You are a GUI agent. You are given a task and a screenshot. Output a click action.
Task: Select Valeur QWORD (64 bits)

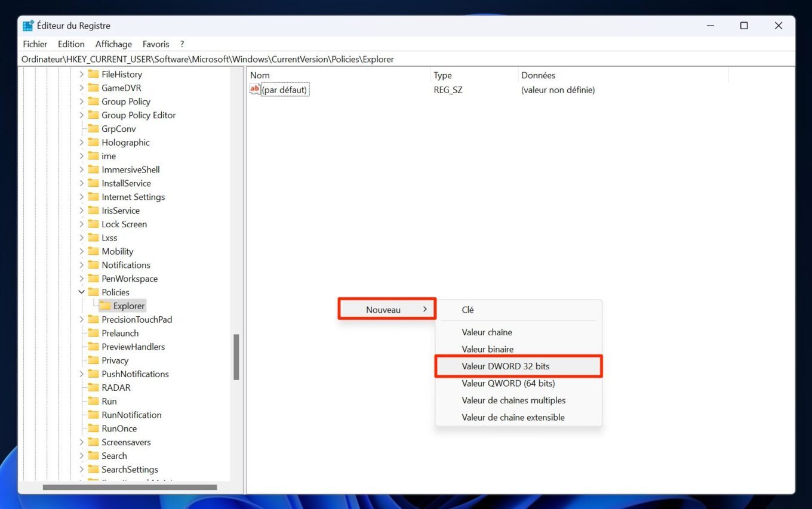click(x=518, y=383)
